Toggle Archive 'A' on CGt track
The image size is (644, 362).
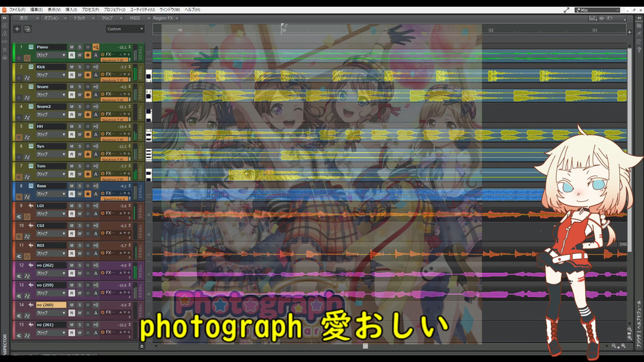coord(96,233)
